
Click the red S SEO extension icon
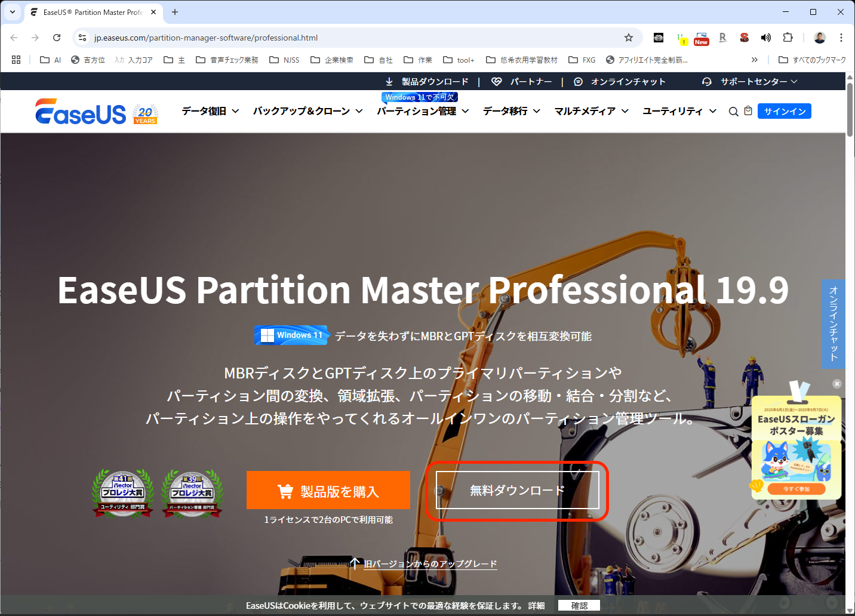[744, 38]
